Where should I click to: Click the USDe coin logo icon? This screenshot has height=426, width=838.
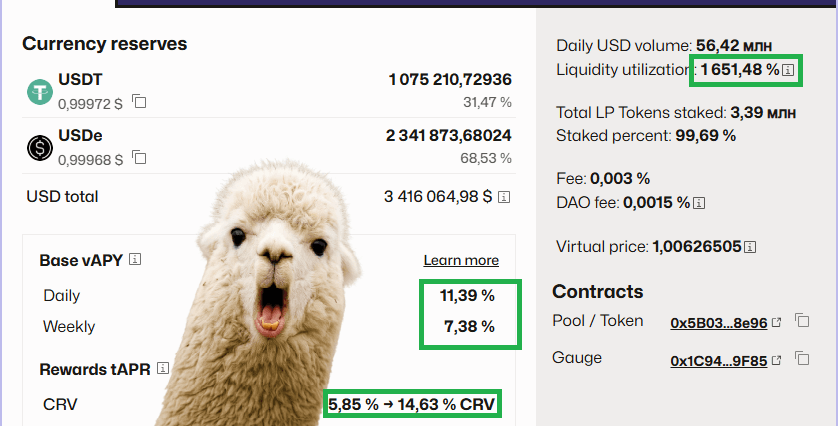pyautogui.click(x=40, y=148)
